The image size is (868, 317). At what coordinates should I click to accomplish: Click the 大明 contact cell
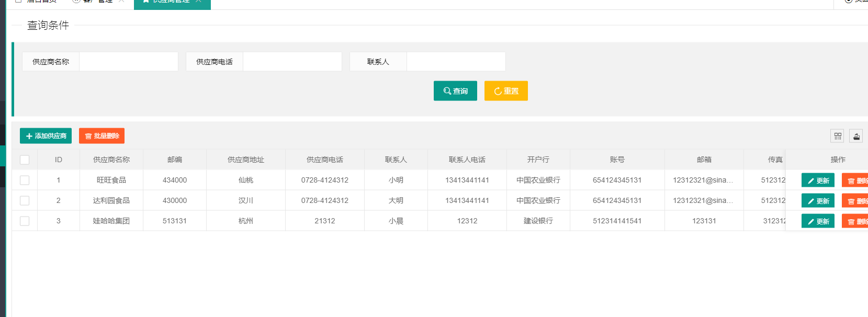[396, 200]
